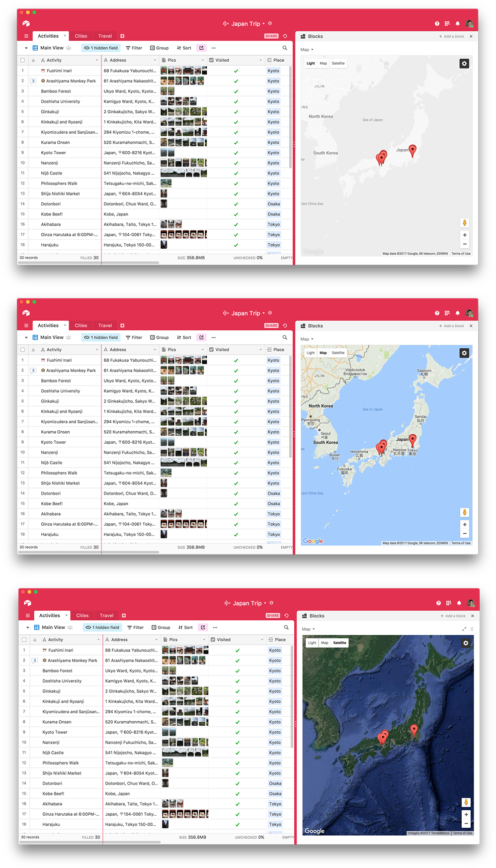
Task: Open apps grid icon in top window
Action: pos(447,23)
